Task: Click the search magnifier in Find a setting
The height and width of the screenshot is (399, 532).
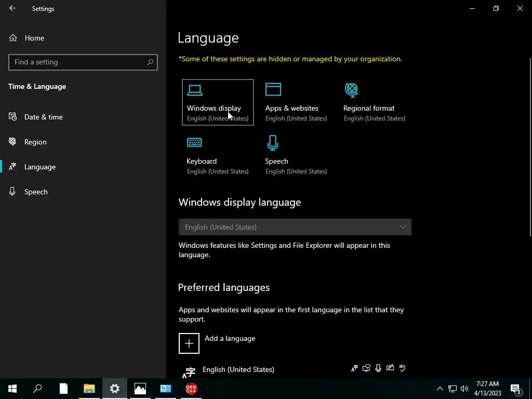Action: pos(150,62)
